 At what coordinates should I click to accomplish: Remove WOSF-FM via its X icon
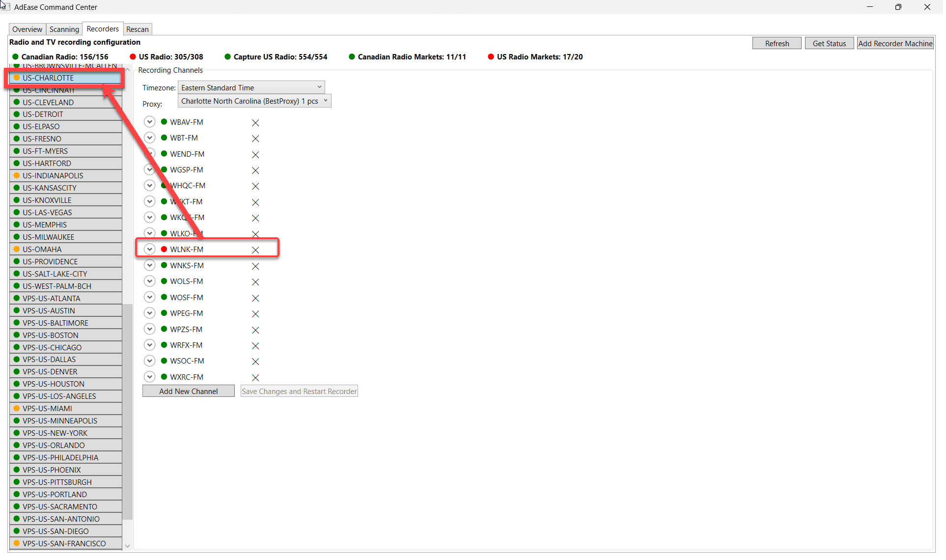coord(255,298)
